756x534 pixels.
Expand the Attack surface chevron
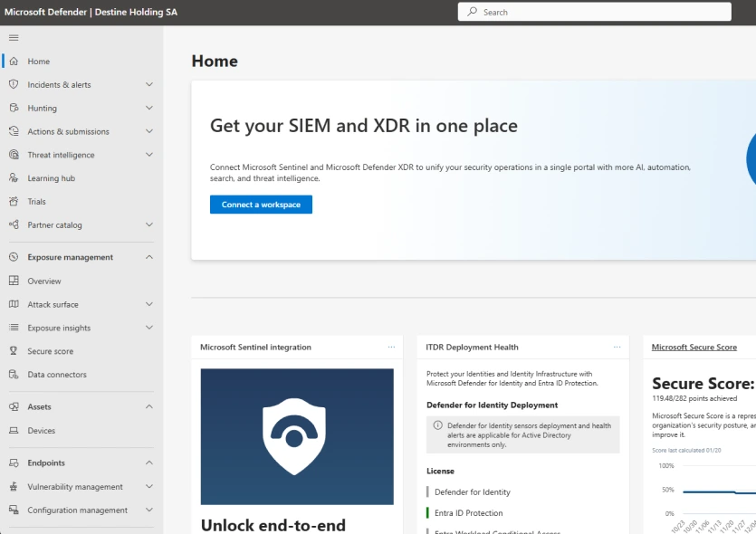(149, 304)
